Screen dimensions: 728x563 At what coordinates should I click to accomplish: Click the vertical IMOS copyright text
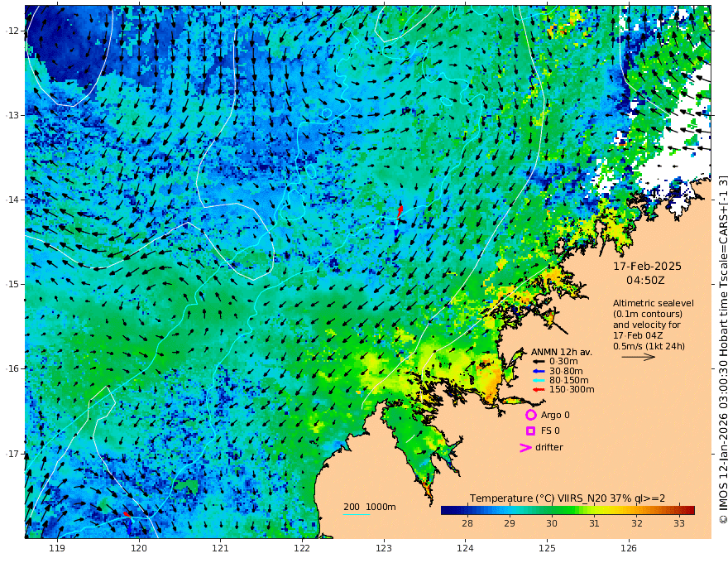click(x=722, y=349)
